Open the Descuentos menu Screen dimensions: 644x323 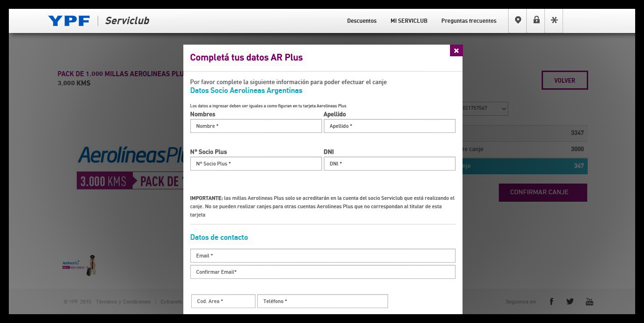click(362, 21)
